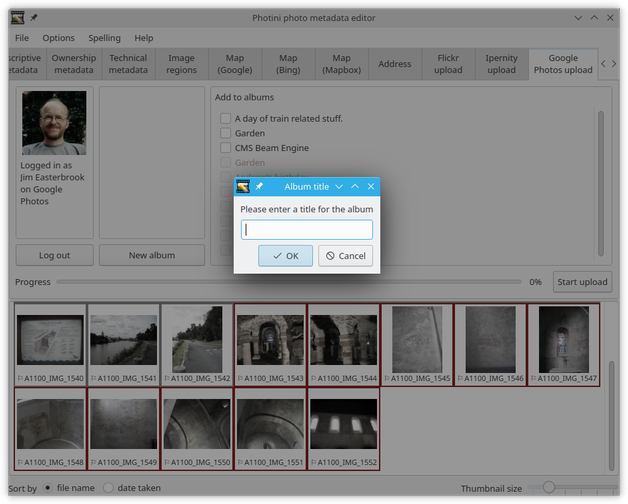
Task: Check the greyed-out Garden album checkbox
Action: pyautogui.click(x=225, y=162)
